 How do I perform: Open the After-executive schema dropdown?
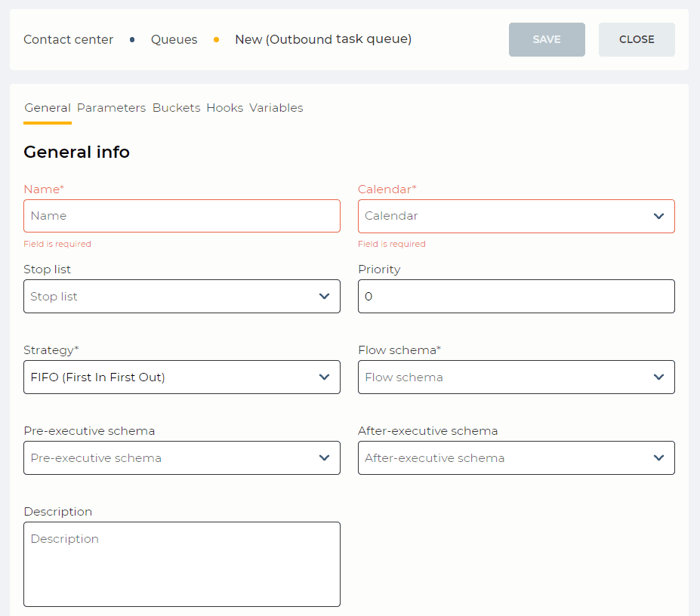click(516, 458)
